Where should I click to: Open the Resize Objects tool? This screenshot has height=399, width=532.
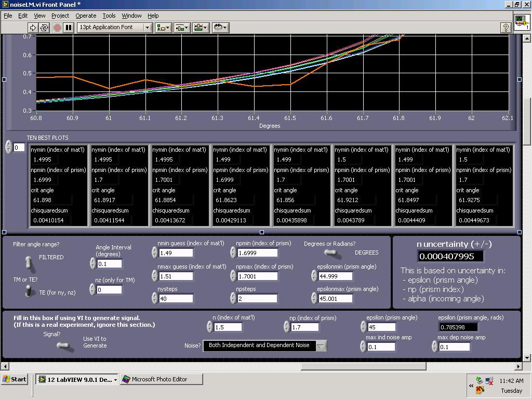click(x=200, y=28)
